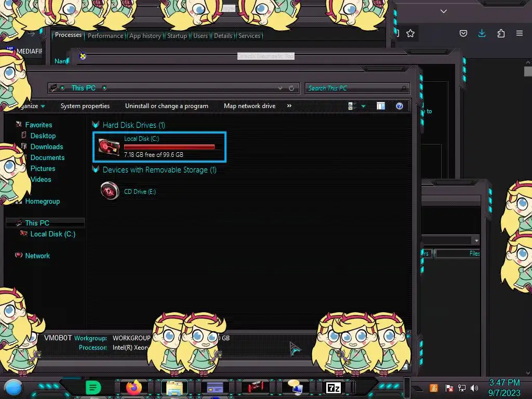Click Map network drive
This screenshot has height=399, width=532.
[x=249, y=106]
